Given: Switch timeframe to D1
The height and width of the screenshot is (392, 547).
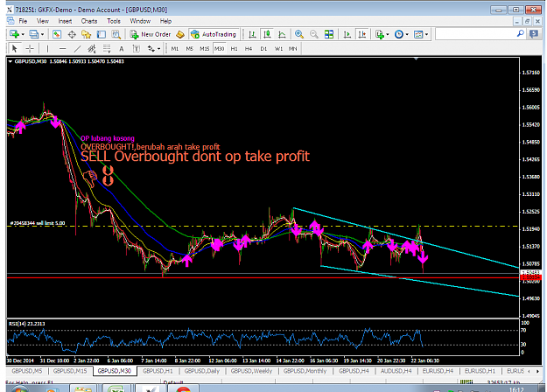Looking at the screenshot, I should pos(263,48).
